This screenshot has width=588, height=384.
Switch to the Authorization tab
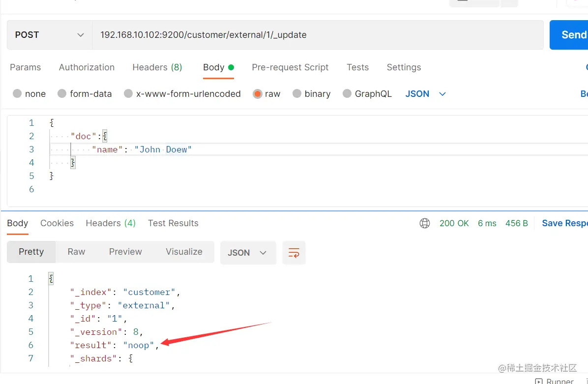click(87, 67)
